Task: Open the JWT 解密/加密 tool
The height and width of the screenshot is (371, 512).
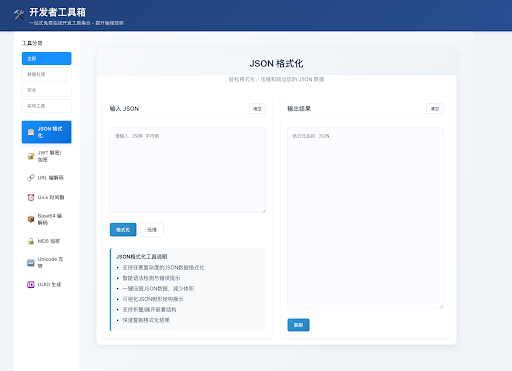Action: tap(47, 156)
